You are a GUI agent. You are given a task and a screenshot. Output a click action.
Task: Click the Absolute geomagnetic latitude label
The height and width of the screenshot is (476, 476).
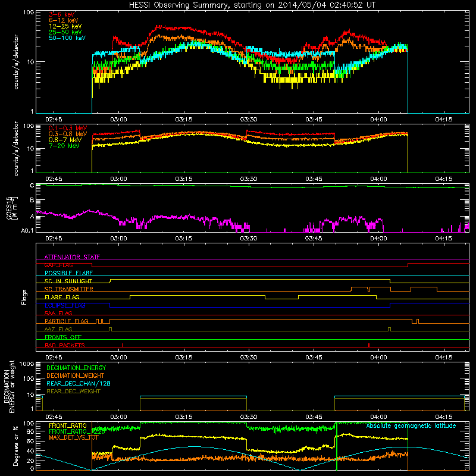[411, 426]
